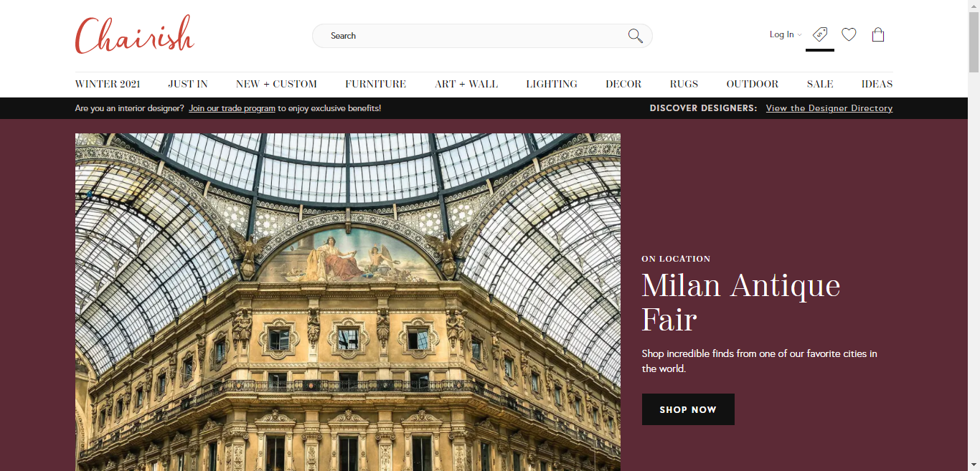This screenshot has height=471, width=980.
Task: Go to the Just In section
Action: (188, 84)
